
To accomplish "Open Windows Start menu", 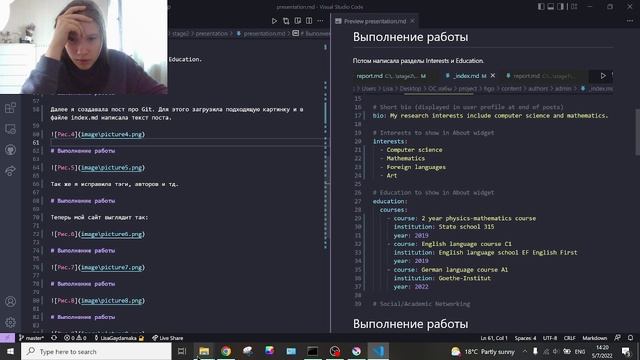I will [10, 351].
